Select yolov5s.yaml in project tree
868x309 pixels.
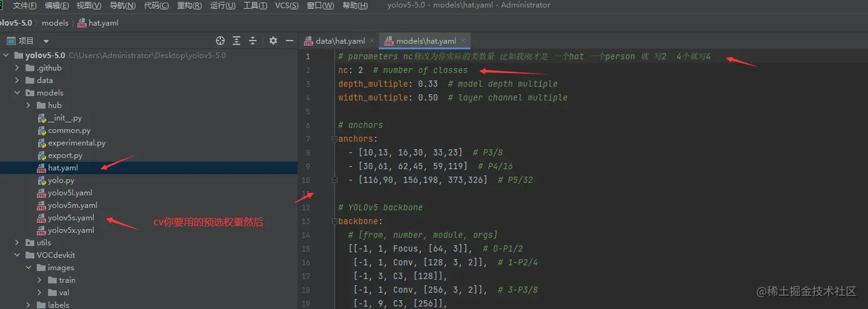pyautogui.click(x=71, y=218)
